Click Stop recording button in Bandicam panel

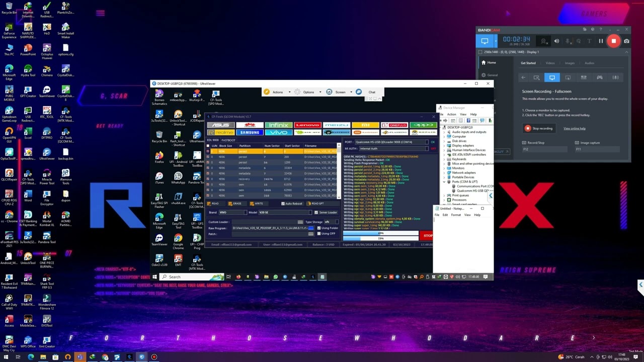pos(539,128)
